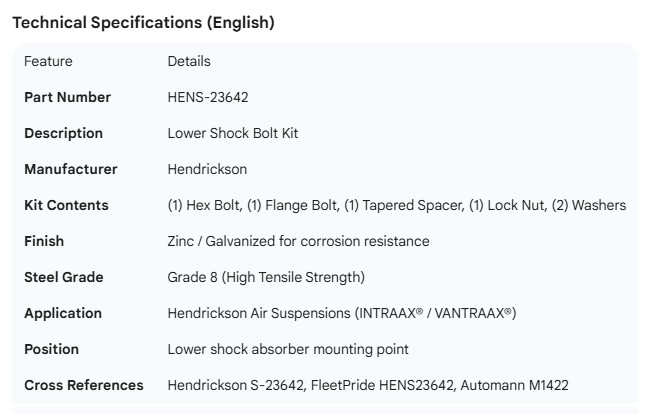Click the Cross References part numbers text
The image size is (647, 414).
pos(368,385)
